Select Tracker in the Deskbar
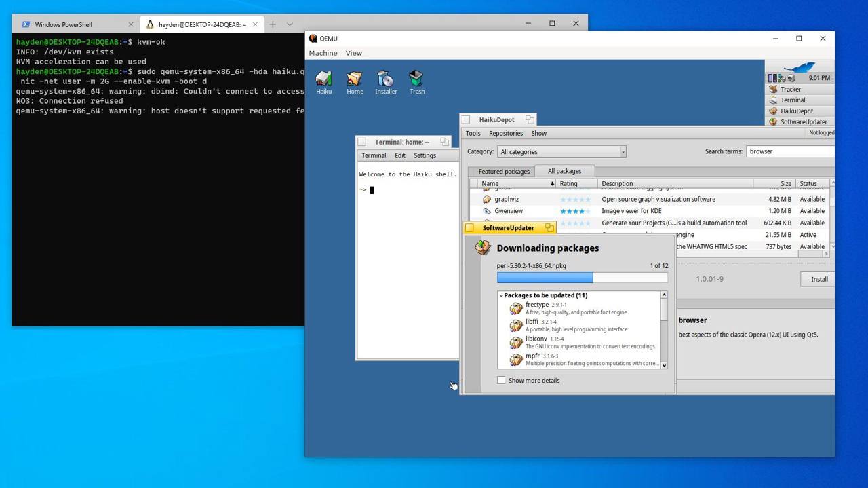The height and width of the screenshot is (488, 868). [x=799, y=89]
